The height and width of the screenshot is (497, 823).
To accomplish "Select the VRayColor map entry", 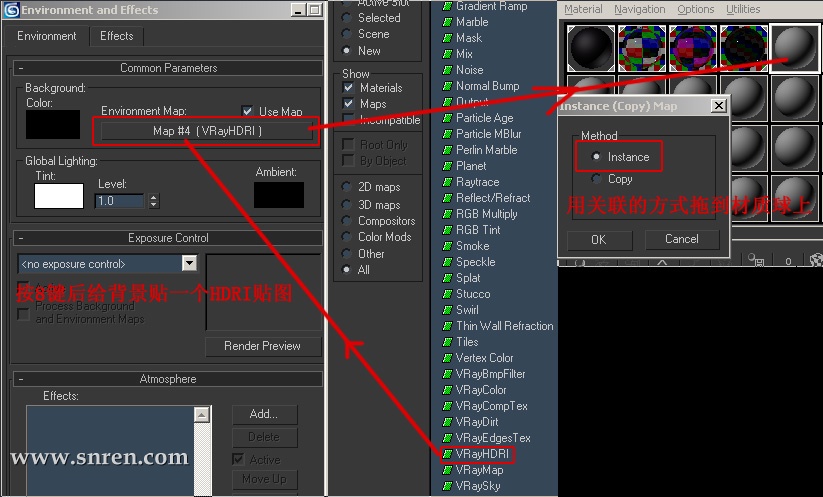I will pos(481,390).
